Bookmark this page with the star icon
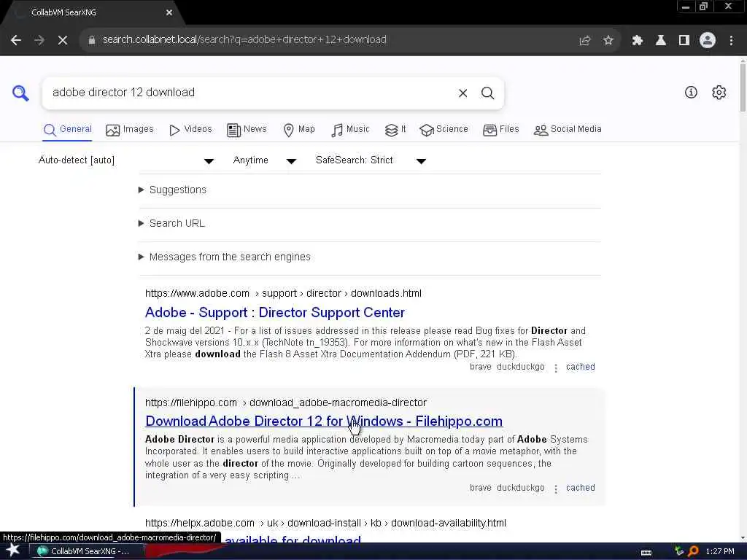 (x=608, y=40)
